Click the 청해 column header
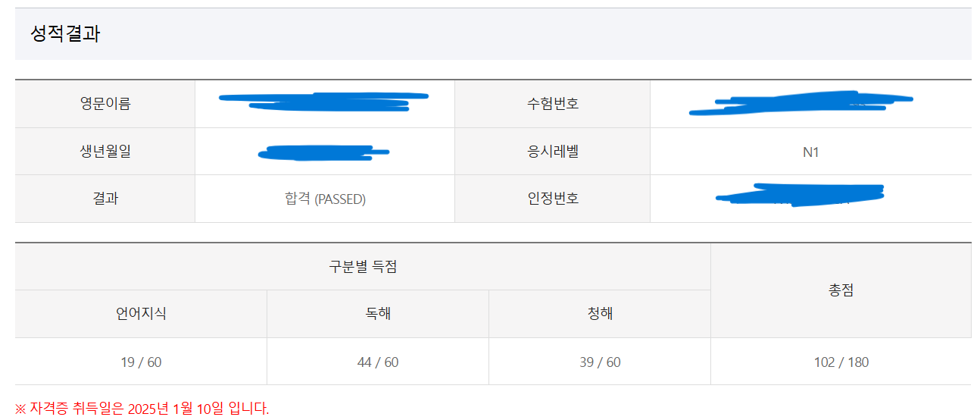 pyautogui.click(x=600, y=314)
